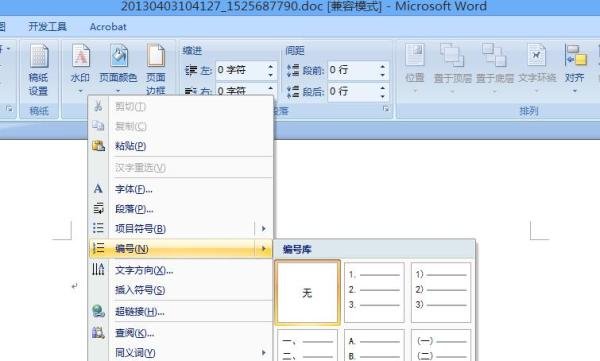Open the dropdown arrow under 文字环绕
600x361 pixels.
pyautogui.click(x=536, y=91)
